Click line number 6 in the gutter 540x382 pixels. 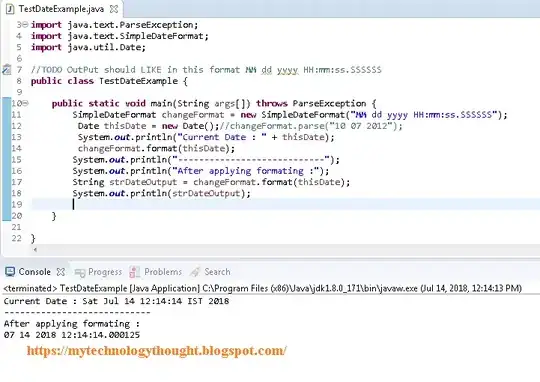[x=19, y=58]
